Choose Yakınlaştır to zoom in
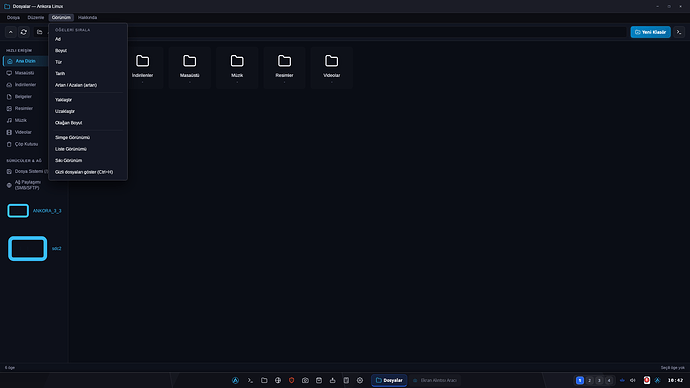This screenshot has height=388, width=690. pos(88,100)
